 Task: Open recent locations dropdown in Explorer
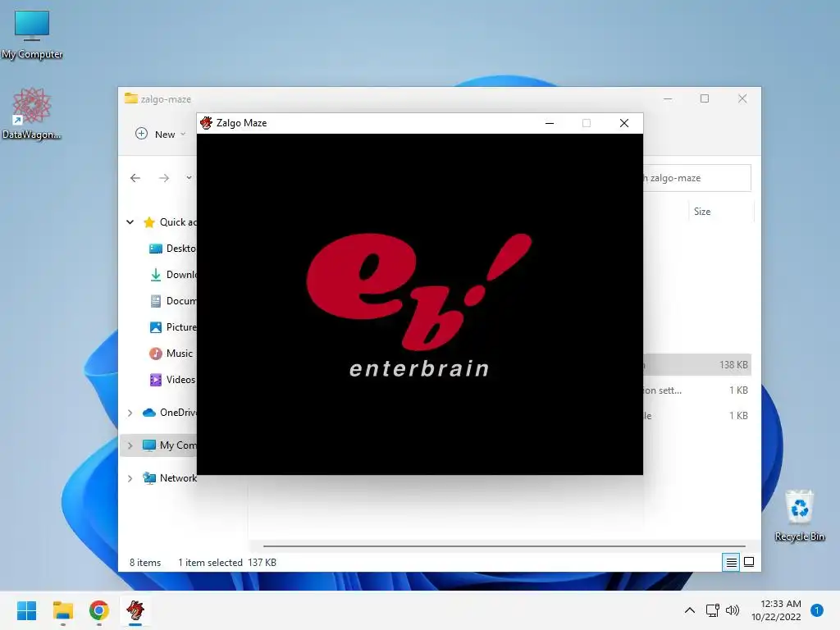(x=189, y=178)
